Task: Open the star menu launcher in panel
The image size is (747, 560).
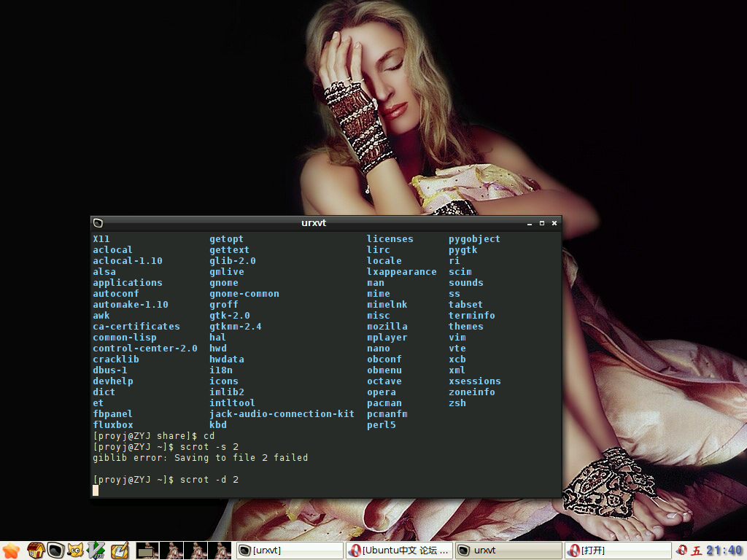Action: [x=10, y=551]
